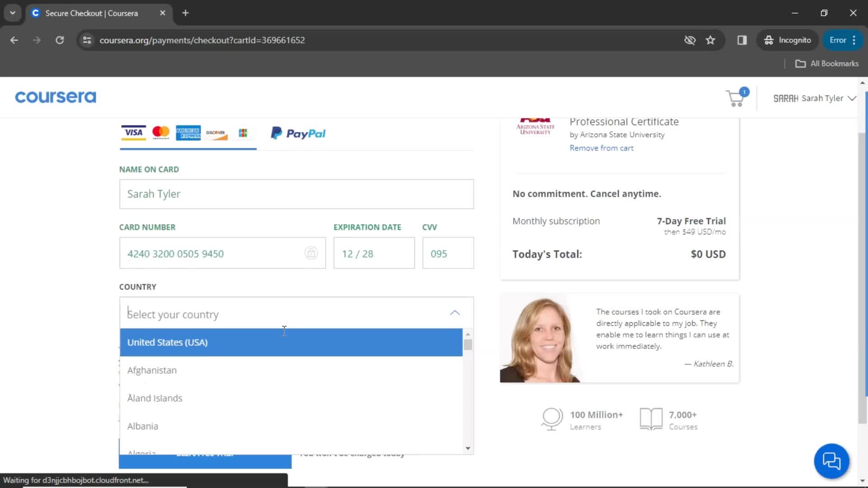Click country list scroll up arrow

(x=468, y=334)
